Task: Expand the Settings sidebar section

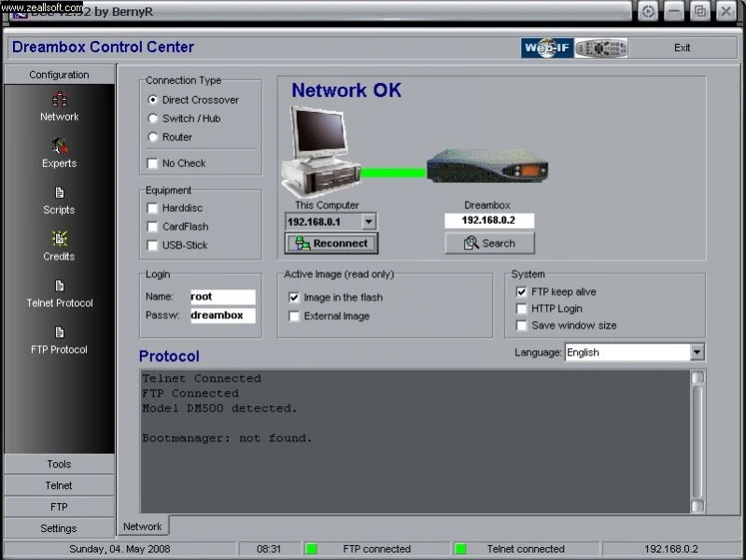Action: point(59,528)
